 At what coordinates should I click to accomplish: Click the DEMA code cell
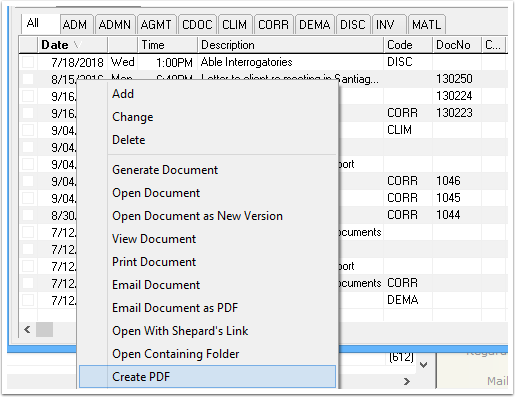coord(408,300)
